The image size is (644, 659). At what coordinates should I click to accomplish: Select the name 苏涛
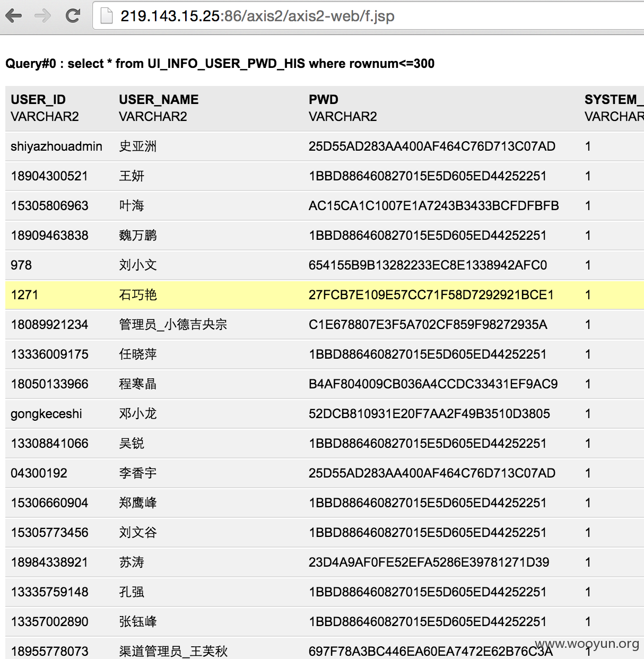point(132,562)
